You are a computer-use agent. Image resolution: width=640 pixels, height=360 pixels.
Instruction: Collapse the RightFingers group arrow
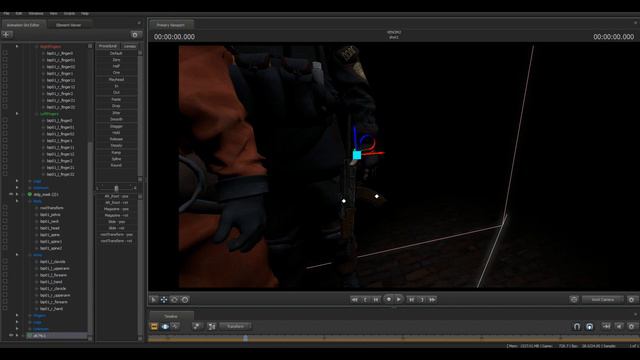(17, 46)
